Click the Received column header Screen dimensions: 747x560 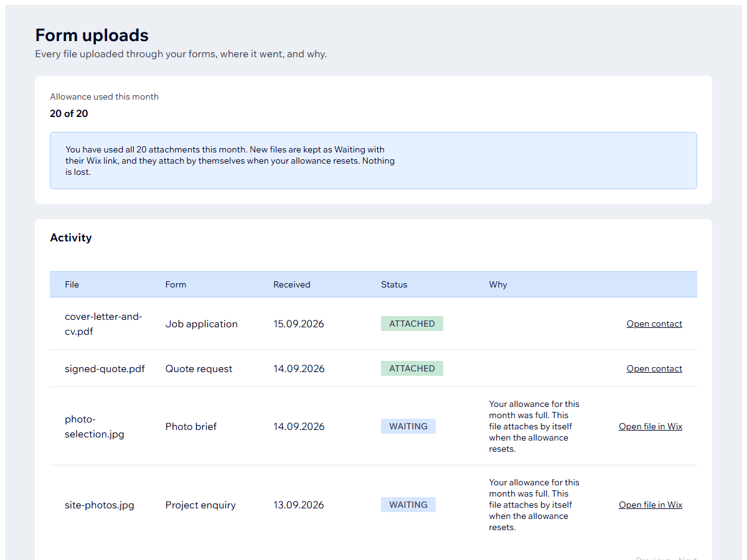[x=291, y=284]
